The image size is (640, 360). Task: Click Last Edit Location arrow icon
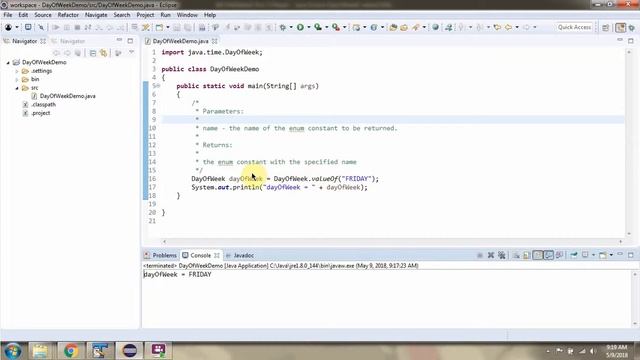click(x=497, y=27)
